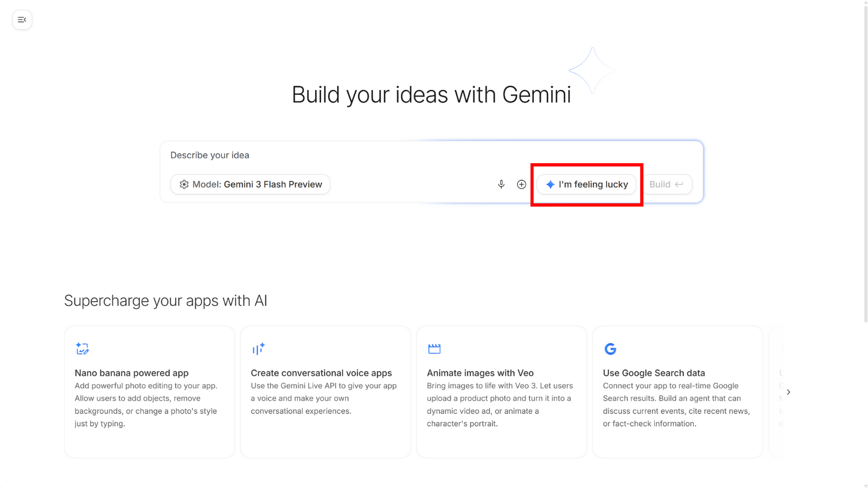The height and width of the screenshot is (488, 868).
Task: Click the Google G icon on the Search data card
Action: point(610,349)
